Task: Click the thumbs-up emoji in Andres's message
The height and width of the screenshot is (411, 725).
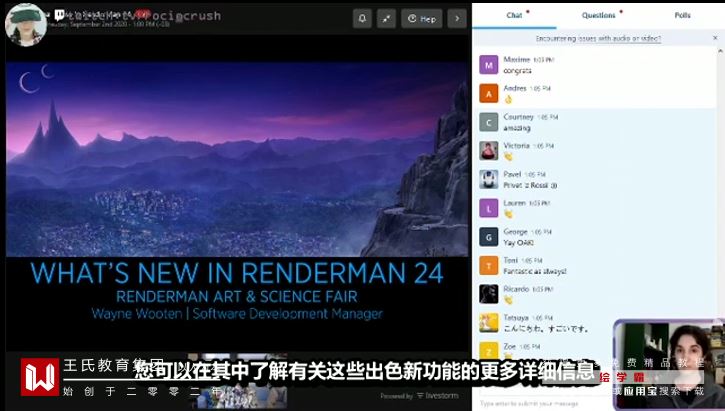Action: [x=508, y=99]
